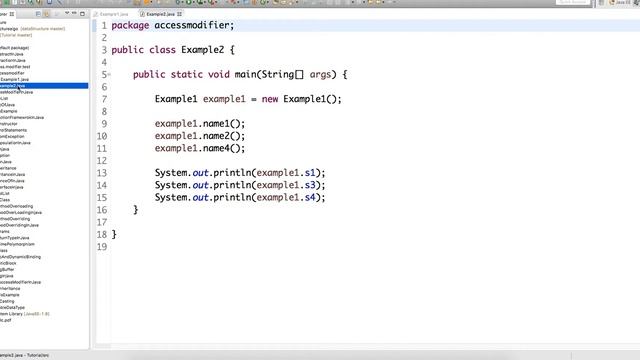Viewport: 640px width, 360px height.
Task: Open the MethodOverloading package entry
Action: click(x=16, y=206)
